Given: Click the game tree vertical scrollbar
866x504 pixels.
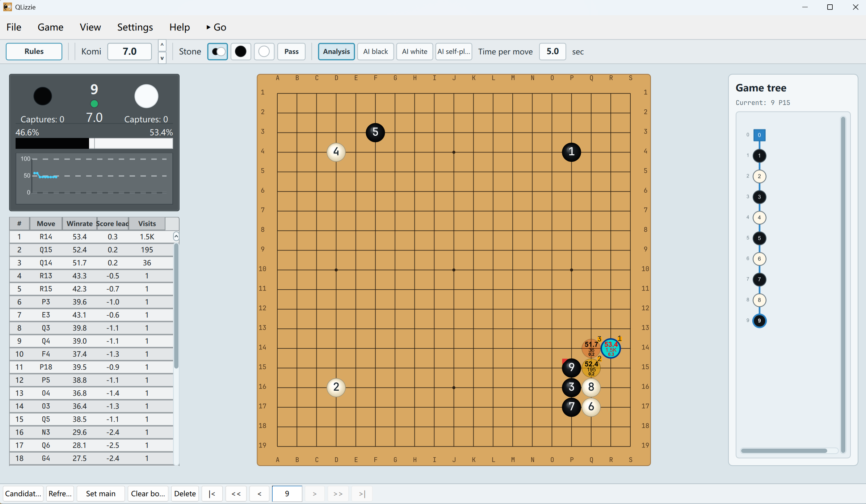Looking at the screenshot, I should coord(843,284).
